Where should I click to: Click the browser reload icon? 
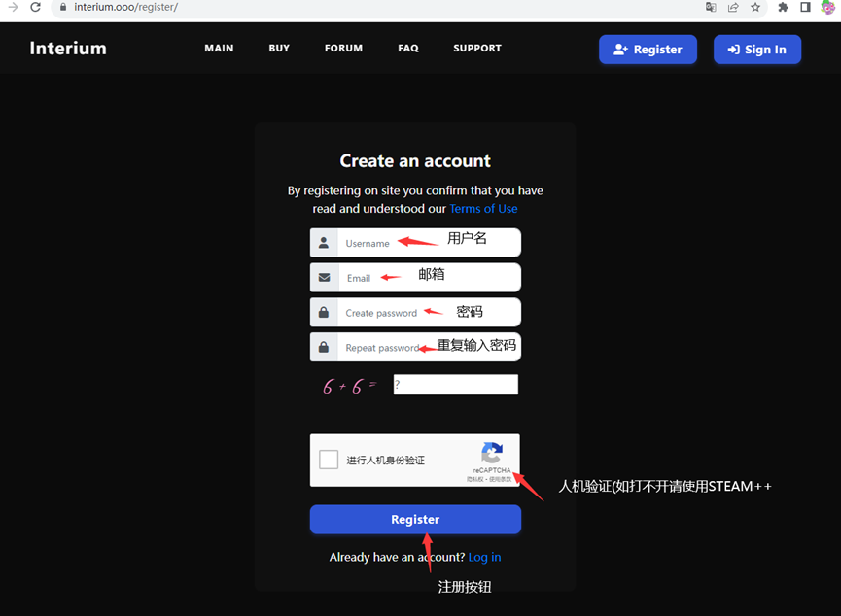pos(35,7)
